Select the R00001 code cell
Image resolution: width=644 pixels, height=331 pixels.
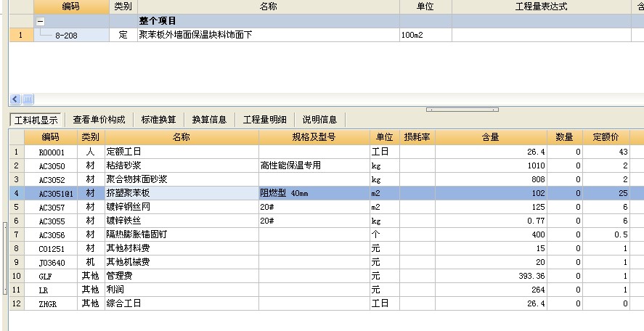(51, 152)
